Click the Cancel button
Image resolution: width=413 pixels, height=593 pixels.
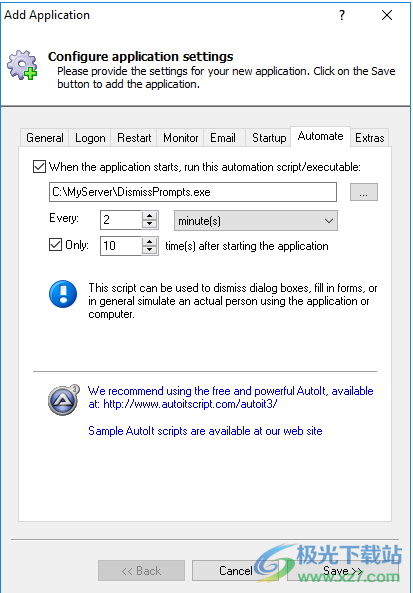coord(235,570)
